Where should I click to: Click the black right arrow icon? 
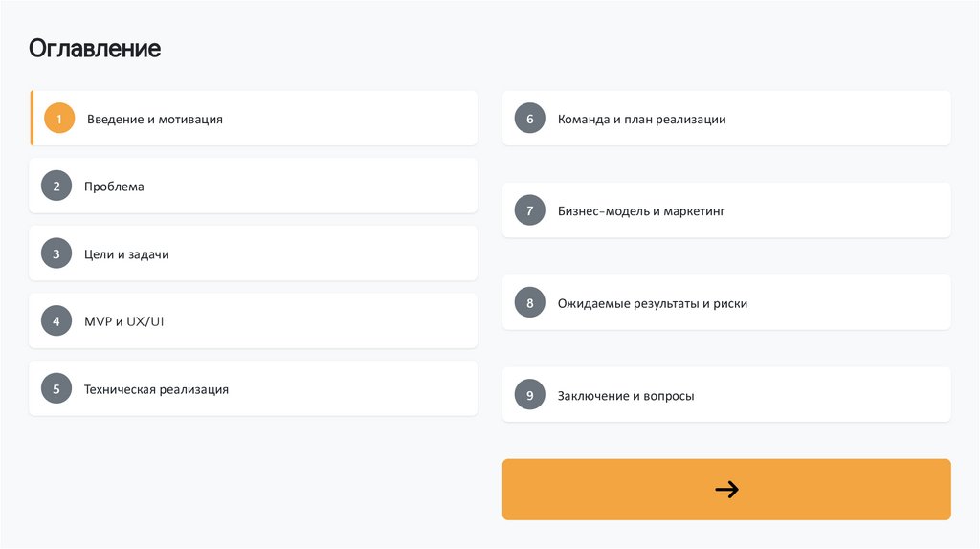click(726, 490)
